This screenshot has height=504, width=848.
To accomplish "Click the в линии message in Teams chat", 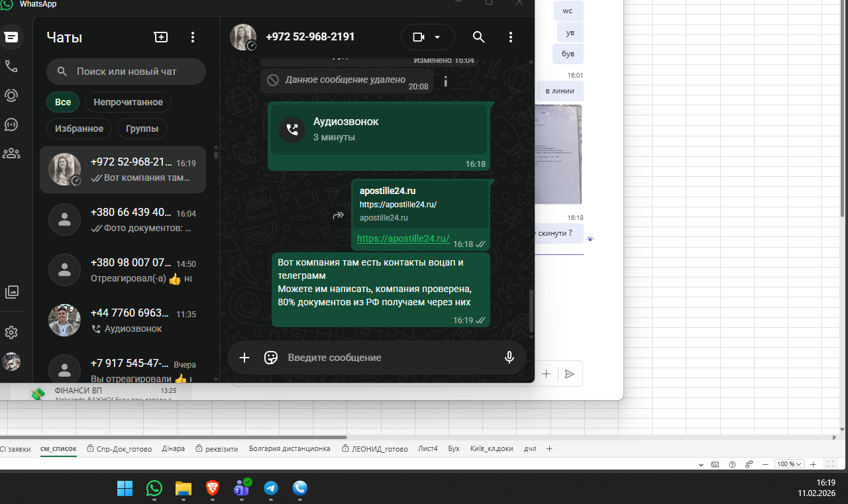I will [560, 91].
